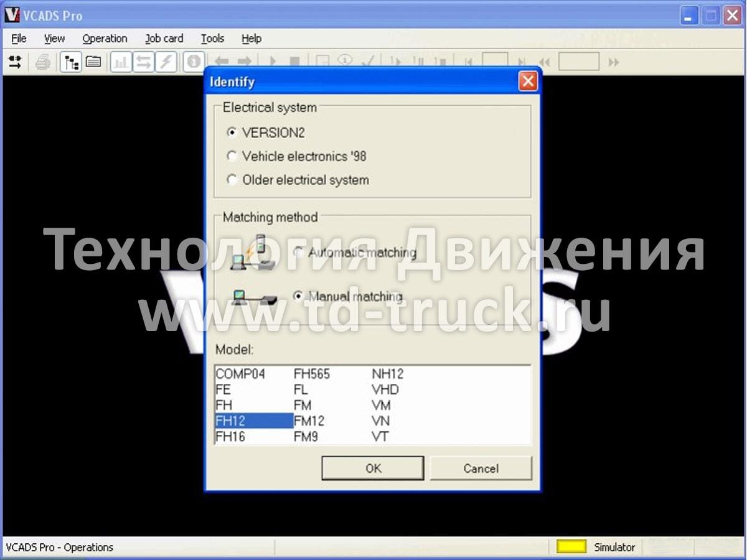Click VCADS Pro - Operations status text
Image resolution: width=747 pixels, height=560 pixels.
click(60, 548)
